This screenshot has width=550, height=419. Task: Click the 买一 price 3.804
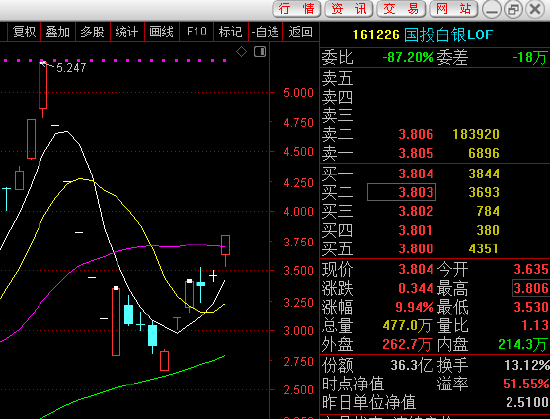point(416,174)
